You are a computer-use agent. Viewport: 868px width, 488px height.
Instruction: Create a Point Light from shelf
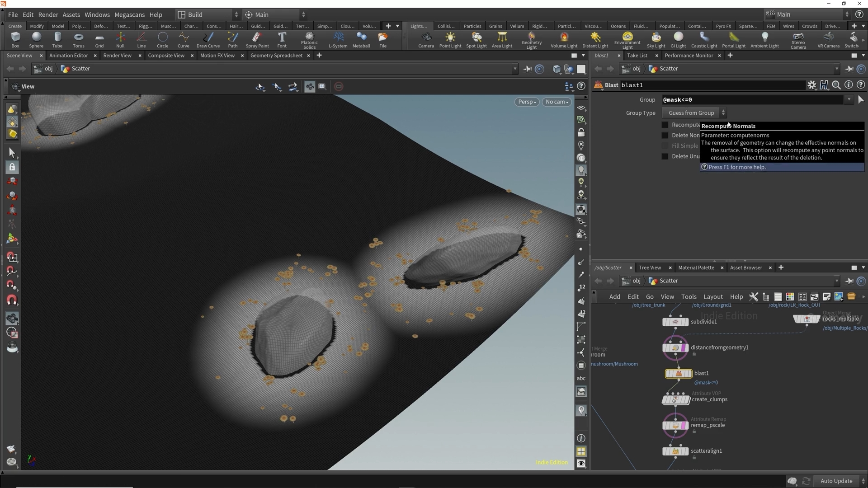(450, 39)
